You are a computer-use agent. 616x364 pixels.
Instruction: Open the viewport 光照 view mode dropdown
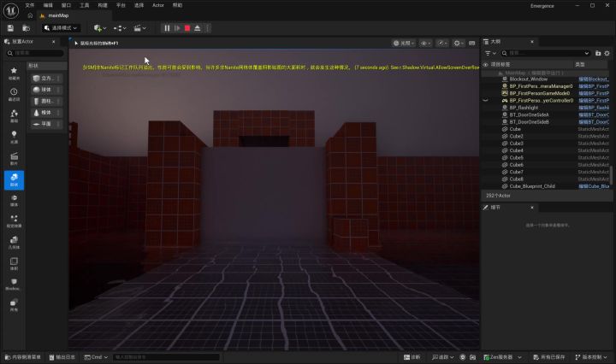[x=404, y=43]
